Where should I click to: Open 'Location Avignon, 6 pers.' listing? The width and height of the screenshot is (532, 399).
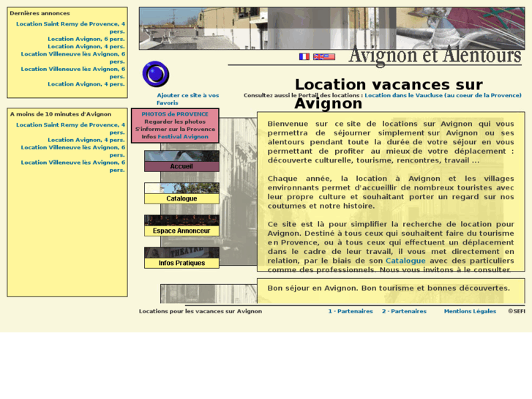(86, 39)
